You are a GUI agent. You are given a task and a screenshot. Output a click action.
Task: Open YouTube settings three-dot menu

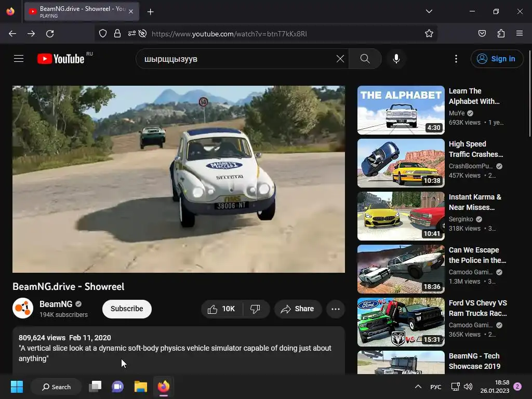(x=456, y=59)
